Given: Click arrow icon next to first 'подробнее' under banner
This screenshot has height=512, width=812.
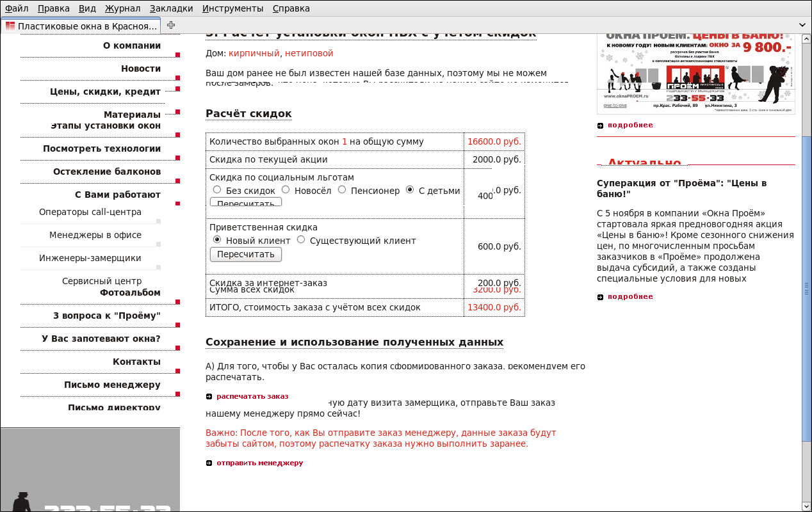Looking at the screenshot, I should [x=600, y=125].
